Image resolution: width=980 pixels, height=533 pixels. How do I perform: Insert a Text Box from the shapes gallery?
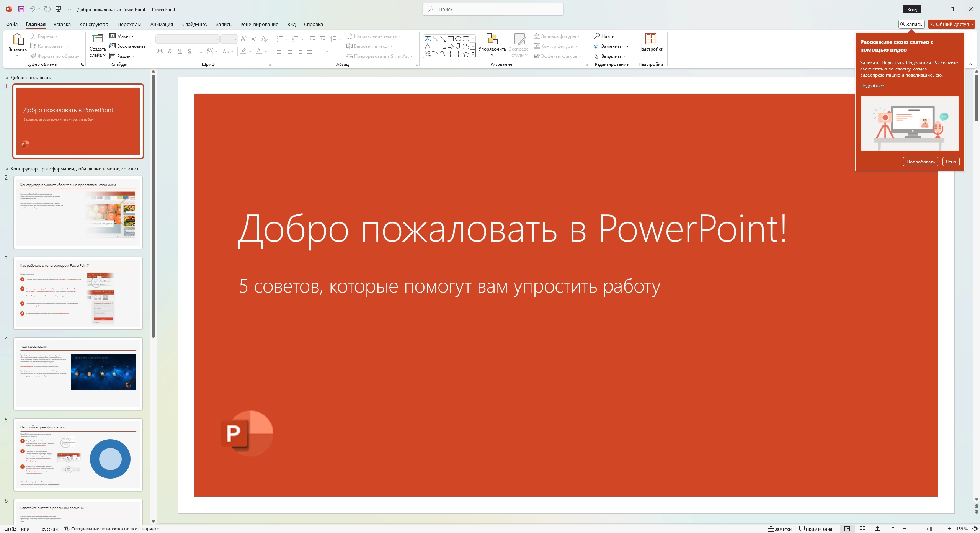coord(428,38)
